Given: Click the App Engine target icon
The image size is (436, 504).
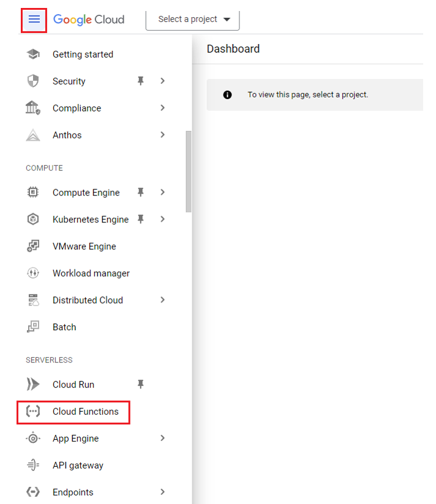Looking at the screenshot, I should click(x=33, y=438).
